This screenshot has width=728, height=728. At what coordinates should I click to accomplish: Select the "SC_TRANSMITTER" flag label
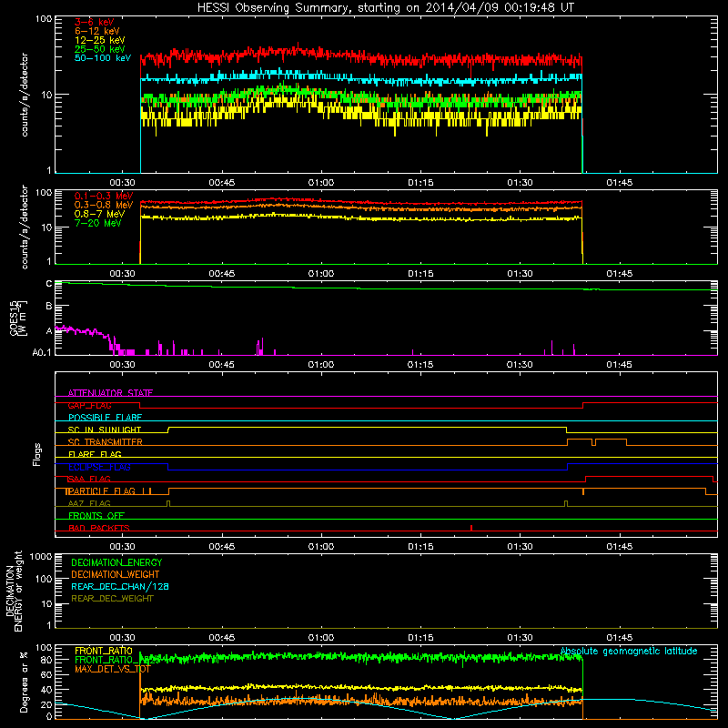click(106, 442)
